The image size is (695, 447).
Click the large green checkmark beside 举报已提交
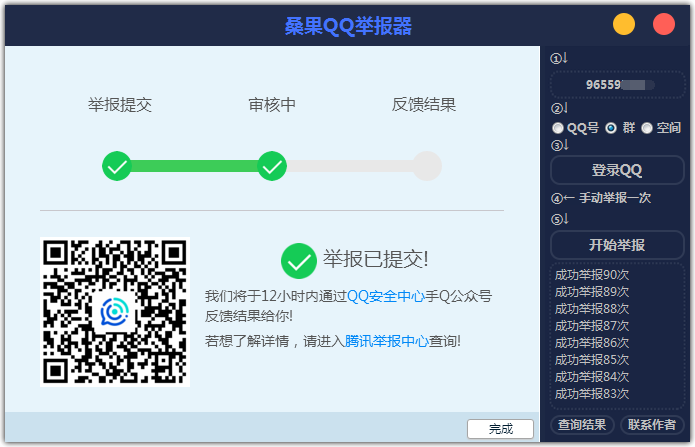coord(298,260)
